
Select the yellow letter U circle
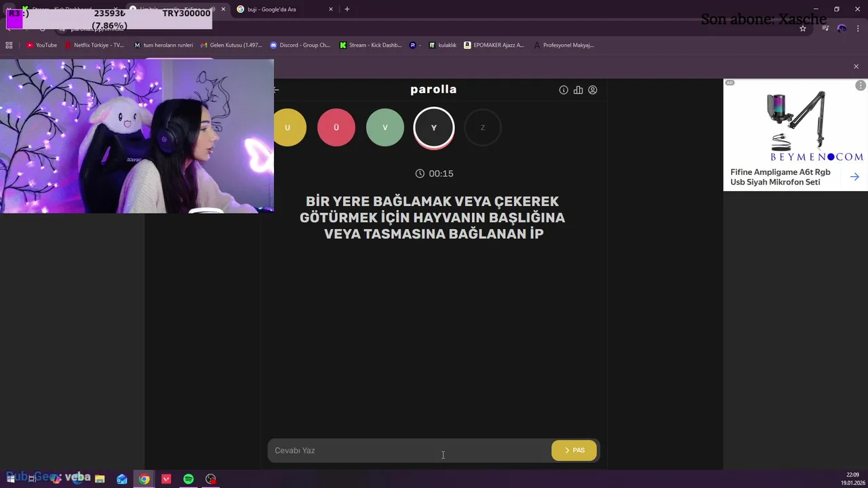point(289,127)
